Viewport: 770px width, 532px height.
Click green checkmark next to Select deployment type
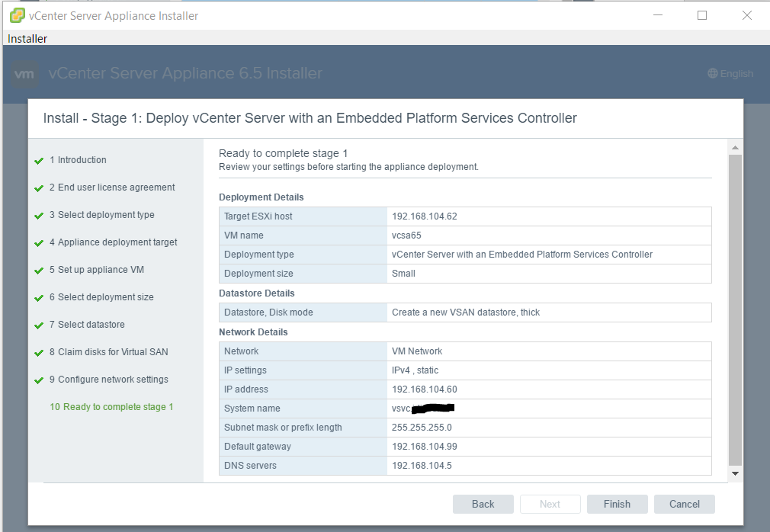point(39,216)
